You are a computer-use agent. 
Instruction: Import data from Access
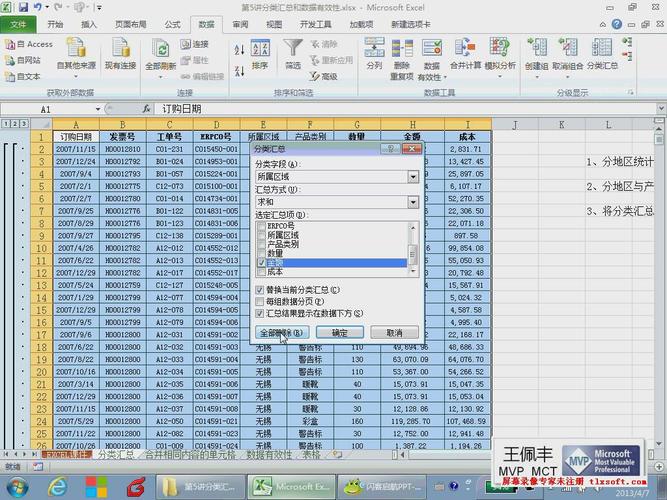pyautogui.click(x=29, y=44)
